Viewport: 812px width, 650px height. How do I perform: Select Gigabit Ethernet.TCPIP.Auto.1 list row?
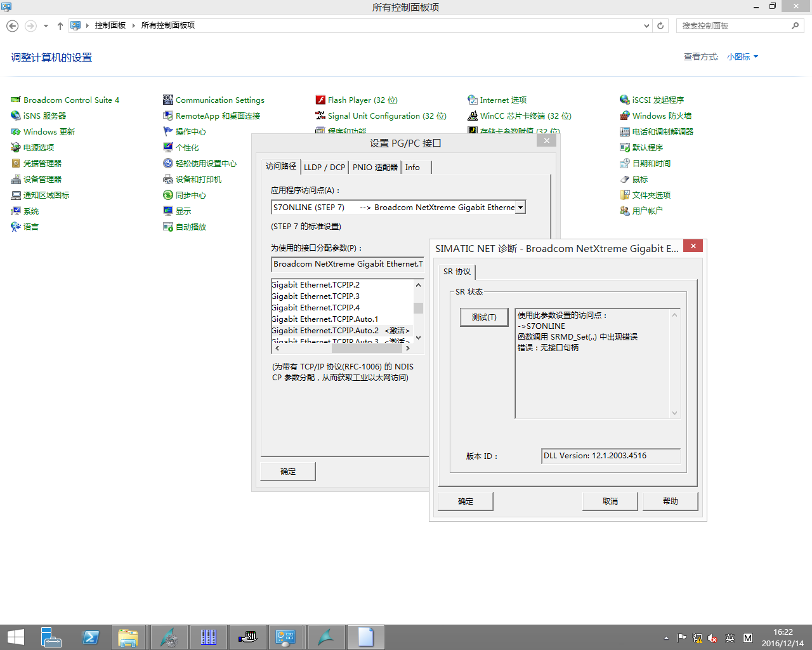tap(343, 319)
